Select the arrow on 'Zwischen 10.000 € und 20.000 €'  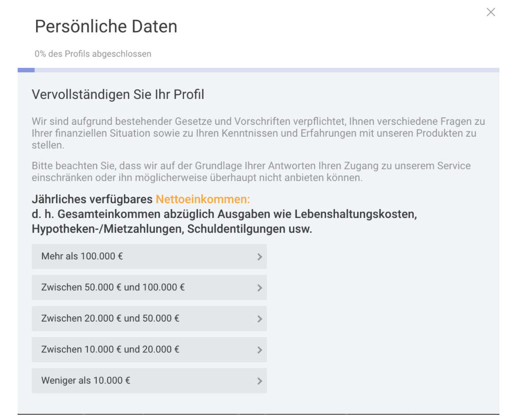click(260, 349)
